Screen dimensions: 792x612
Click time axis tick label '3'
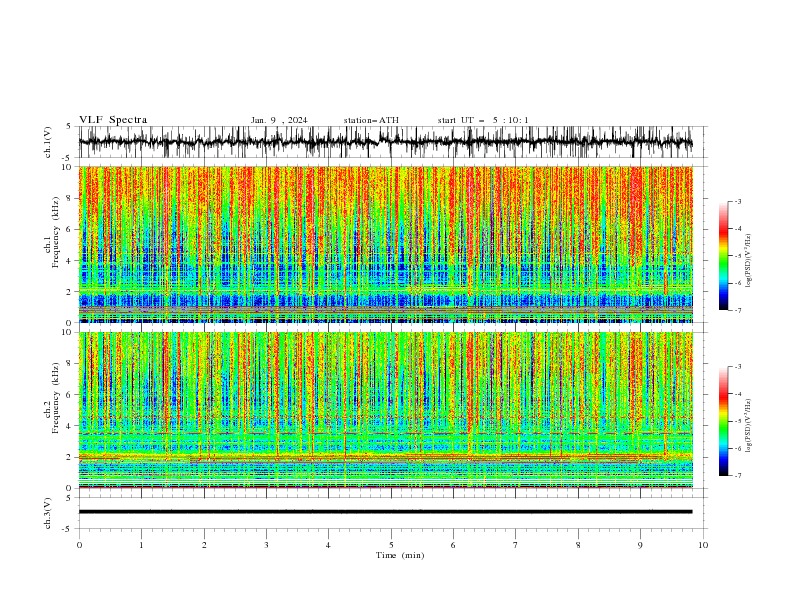coord(266,545)
